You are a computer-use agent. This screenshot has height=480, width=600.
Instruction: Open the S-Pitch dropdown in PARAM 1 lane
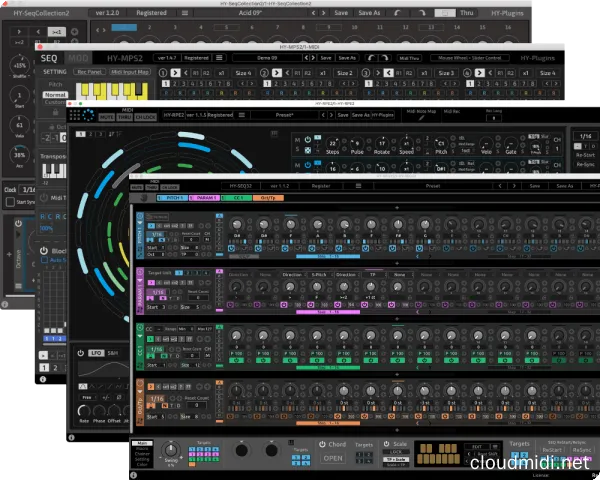(x=320, y=275)
